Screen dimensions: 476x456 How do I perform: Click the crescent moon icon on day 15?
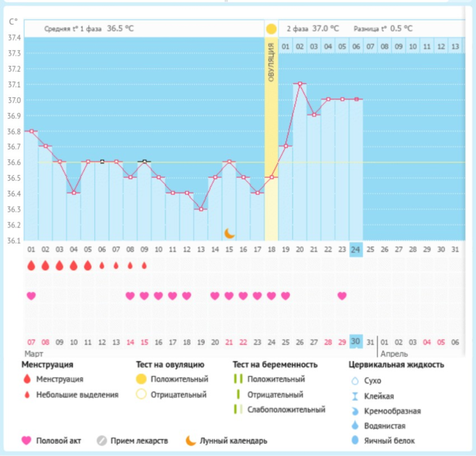229,233
